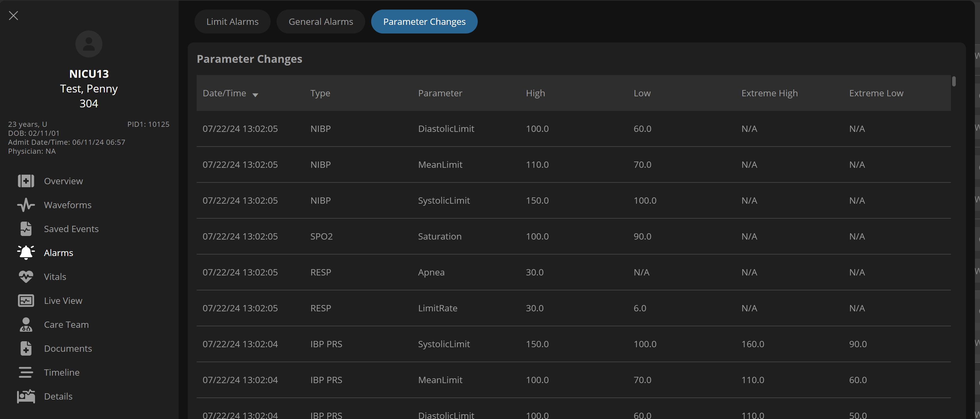Screen dimensions: 980x419
Task: Click the Saturation parameter cell
Action: 440,237
